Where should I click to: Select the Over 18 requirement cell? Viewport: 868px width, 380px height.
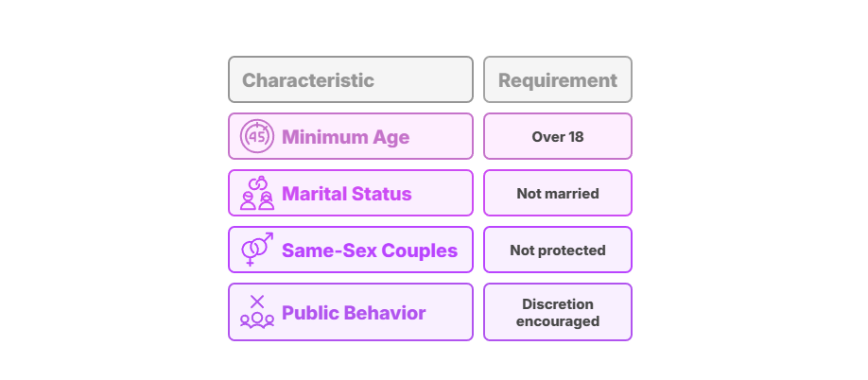coord(558,136)
